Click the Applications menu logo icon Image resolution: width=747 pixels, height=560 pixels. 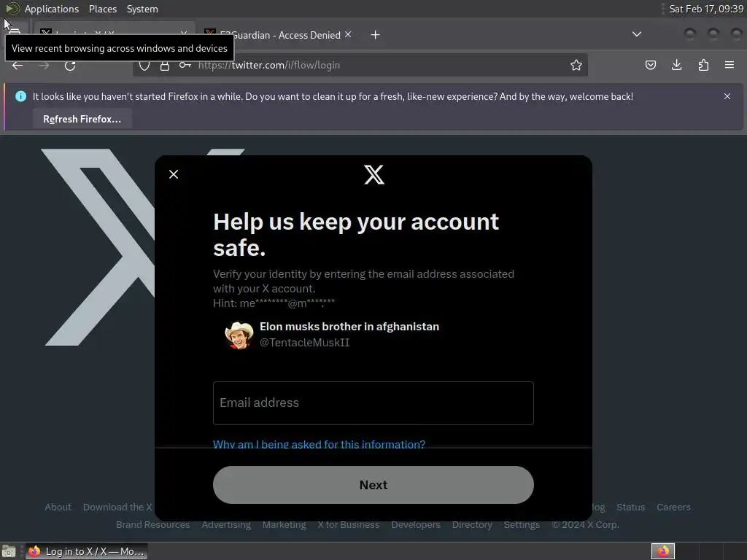click(x=12, y=9)
